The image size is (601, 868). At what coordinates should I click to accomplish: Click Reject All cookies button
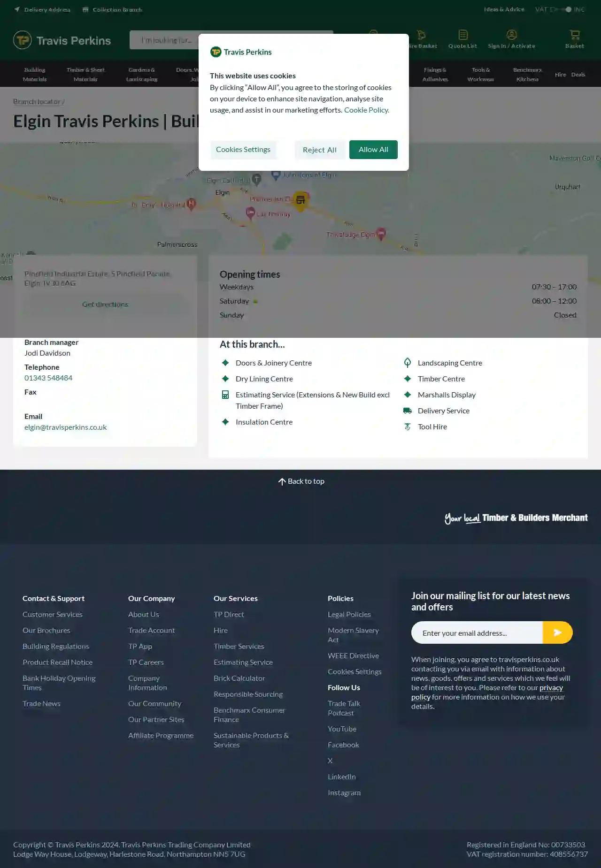320,150
